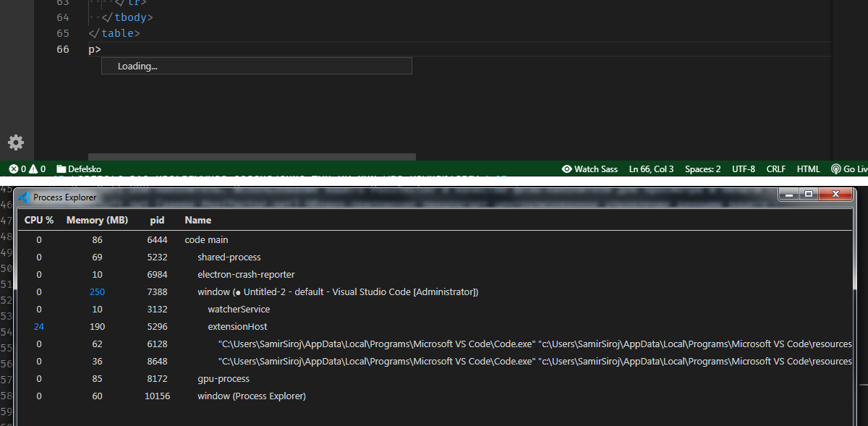Viewport: 868px width, 426px height.
Task: Click the Name column header
Action: click(x=198, y=220)
